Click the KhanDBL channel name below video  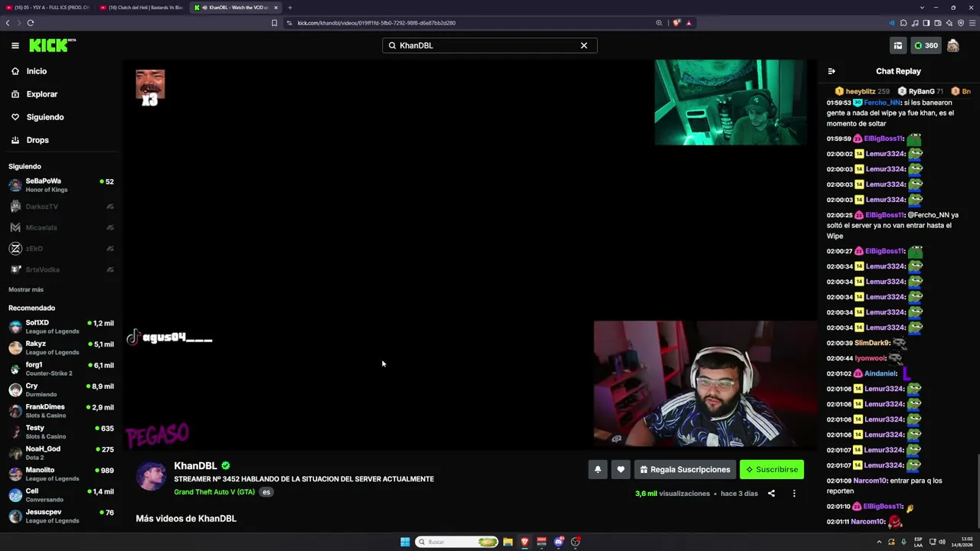pyautogui.click(x=195, y=465)
